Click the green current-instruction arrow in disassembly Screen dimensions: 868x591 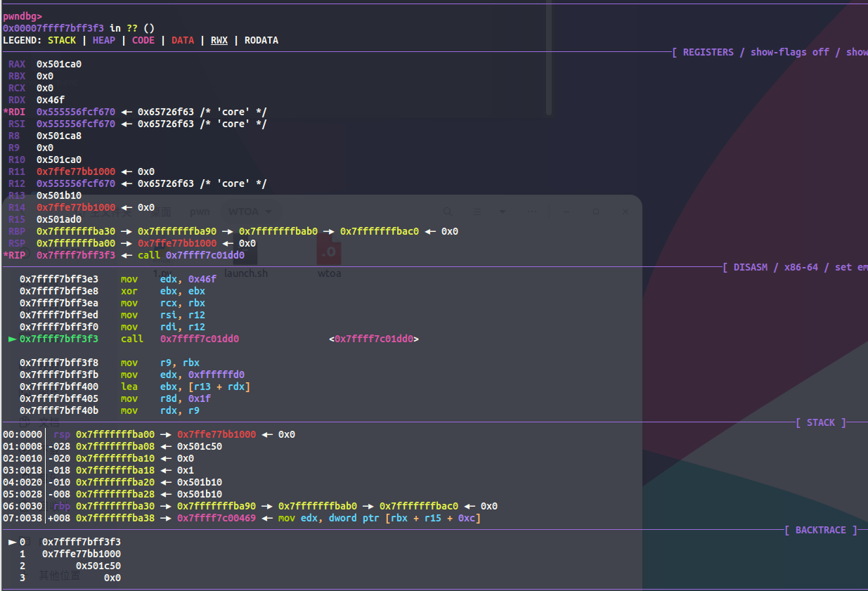12,339
